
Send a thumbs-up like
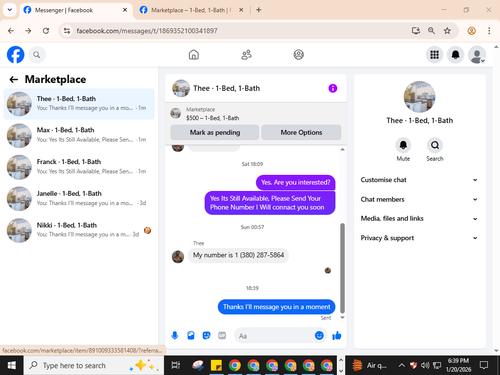[x=337, y=335]
